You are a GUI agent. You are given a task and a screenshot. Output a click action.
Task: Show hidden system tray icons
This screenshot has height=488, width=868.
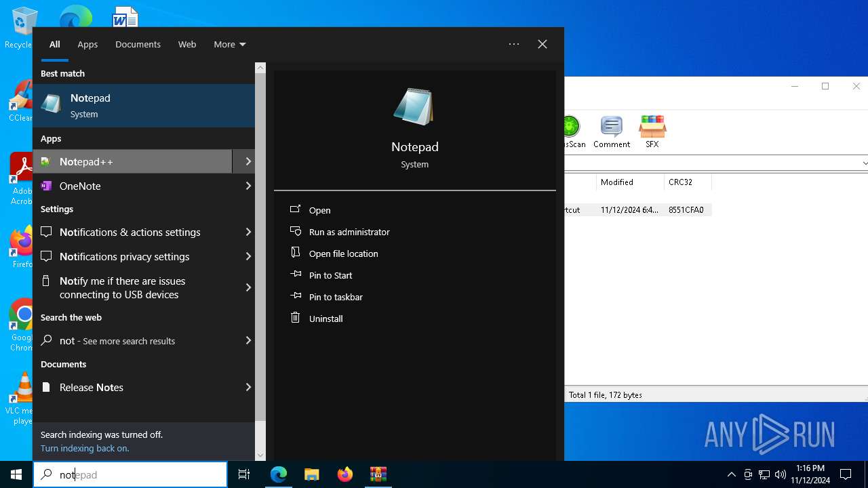point(731,474)
